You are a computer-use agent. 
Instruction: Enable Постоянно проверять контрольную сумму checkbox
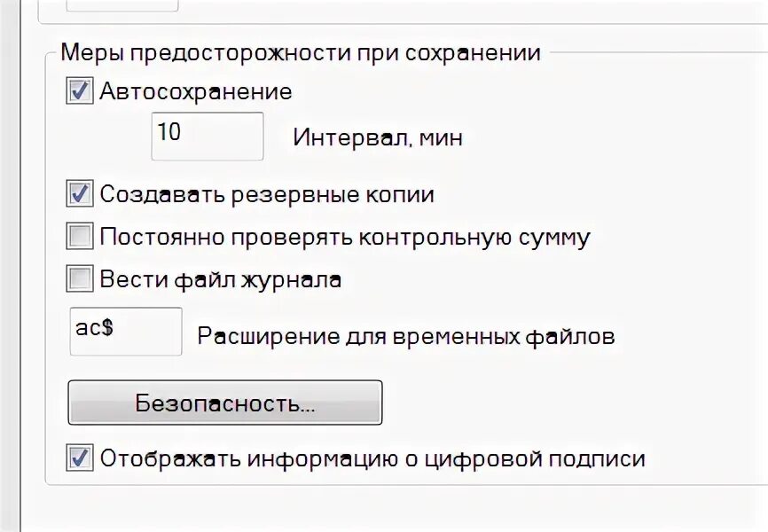[x=80, y=237]
